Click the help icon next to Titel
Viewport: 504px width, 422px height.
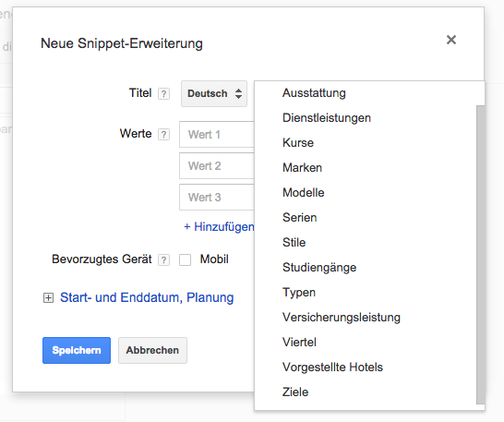(163, 94)
